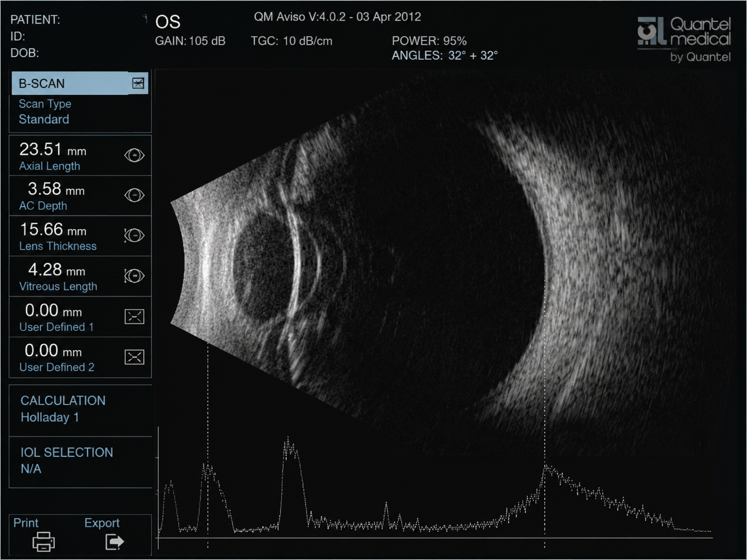Click the ANGLES 32° + 32° setting

coord(445,56)
